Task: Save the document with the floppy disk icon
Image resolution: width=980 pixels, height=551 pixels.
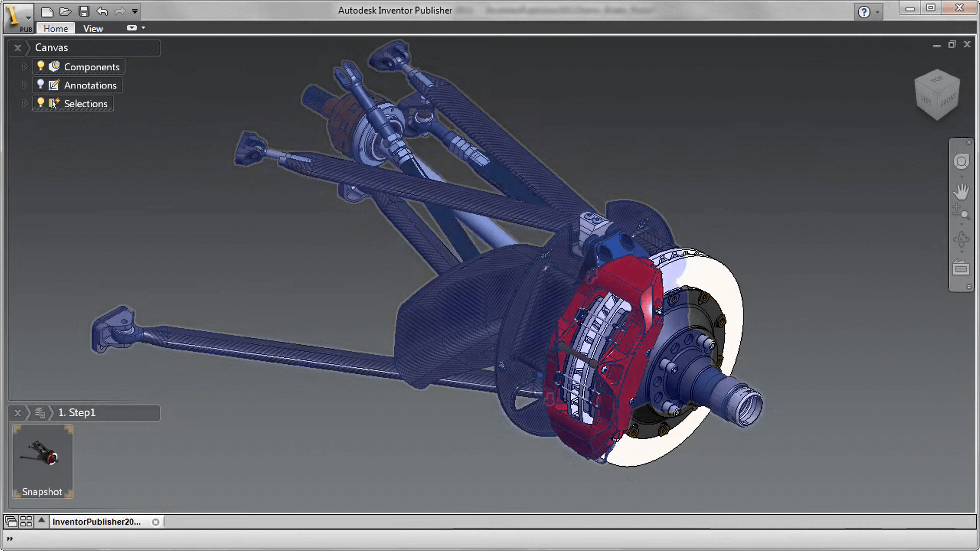Action: coord(84,12)
